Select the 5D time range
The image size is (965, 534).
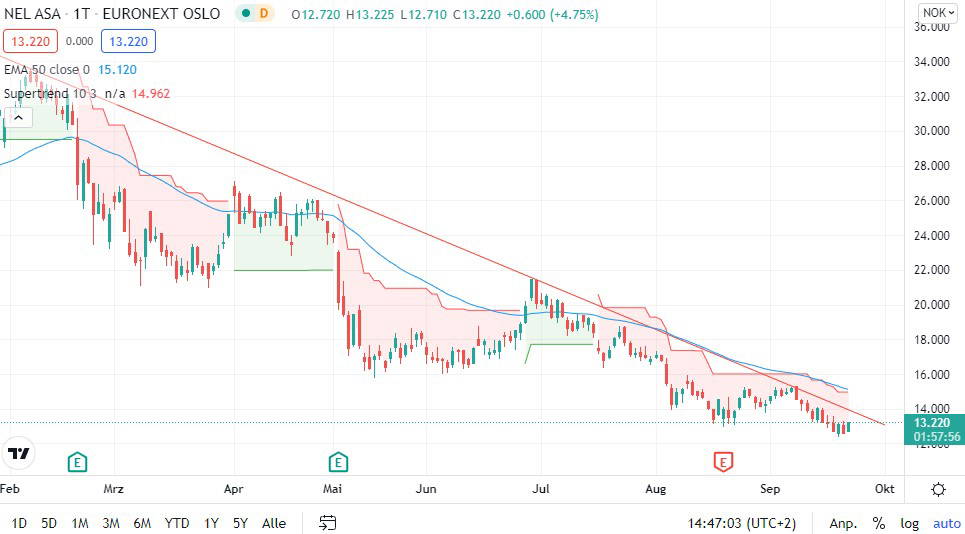(x=49, y=524)
